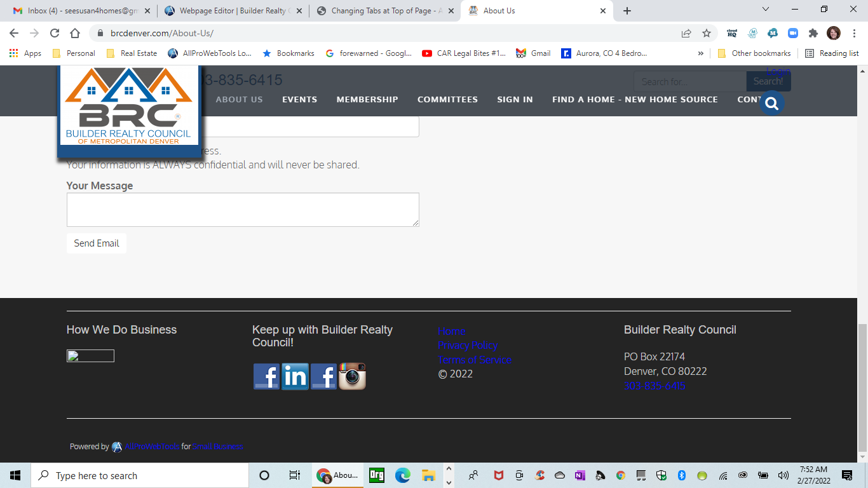Click the Search for... field

pos(689,81)
